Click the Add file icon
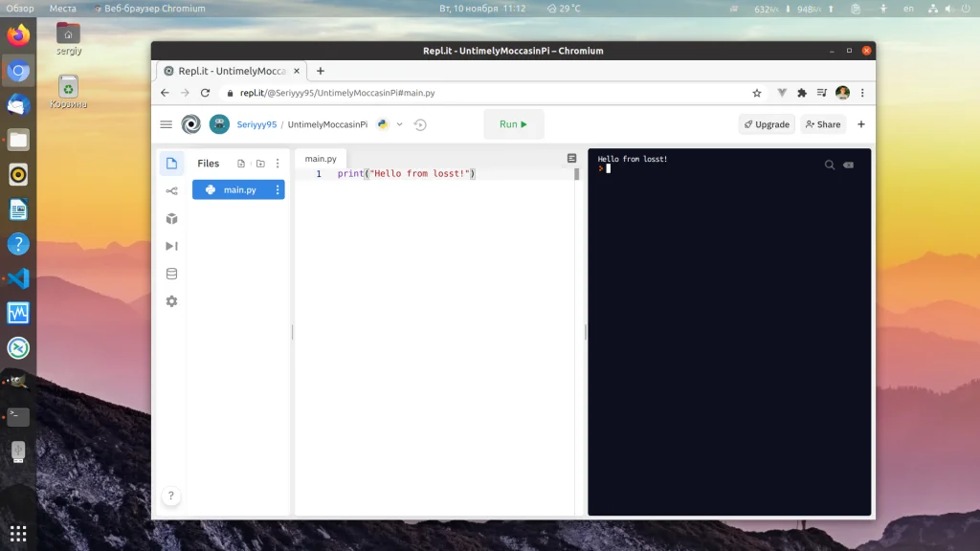 [241, 164]
